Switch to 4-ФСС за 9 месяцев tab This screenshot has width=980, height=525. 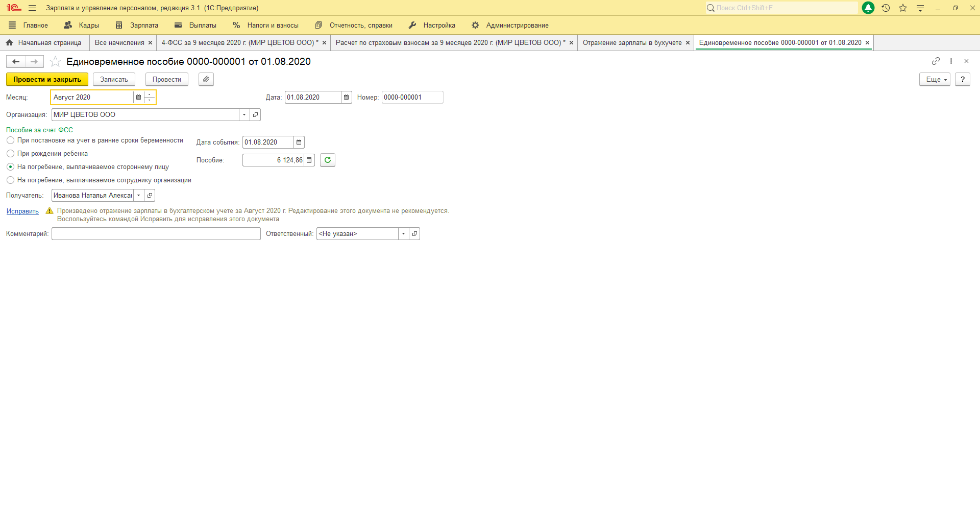[x=240, y=43]
